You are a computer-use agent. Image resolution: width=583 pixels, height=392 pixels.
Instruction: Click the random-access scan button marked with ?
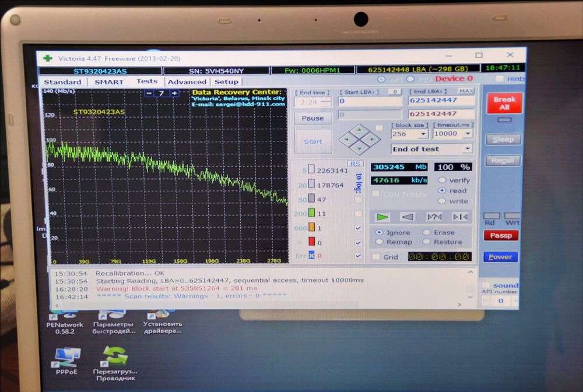tap(434, 217)
